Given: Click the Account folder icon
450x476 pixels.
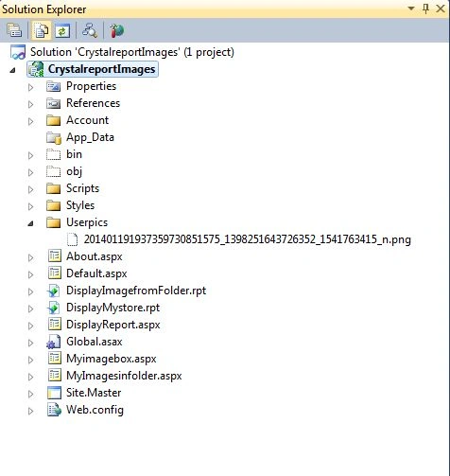Looking at the screenshot, I should [53, 120].
